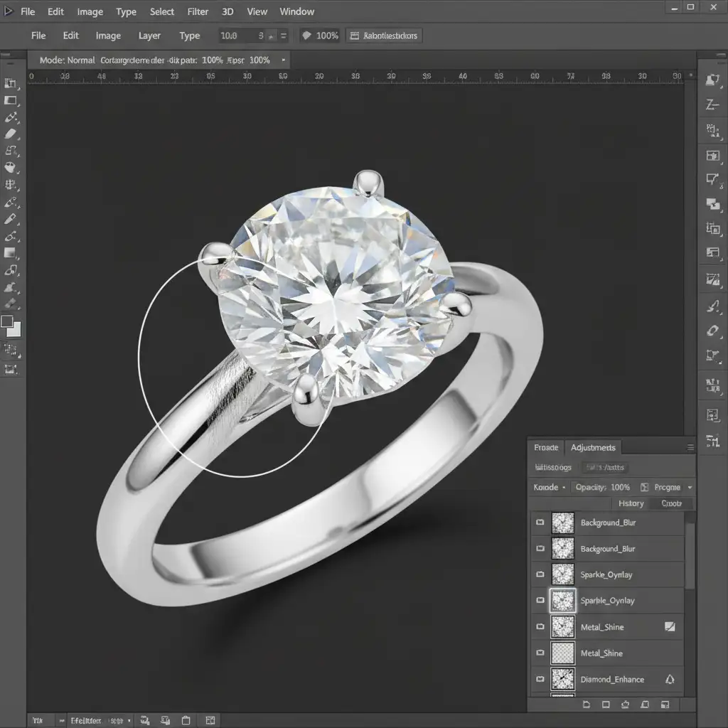Click the chain-link icon in right strip

(x=712, y=331)
